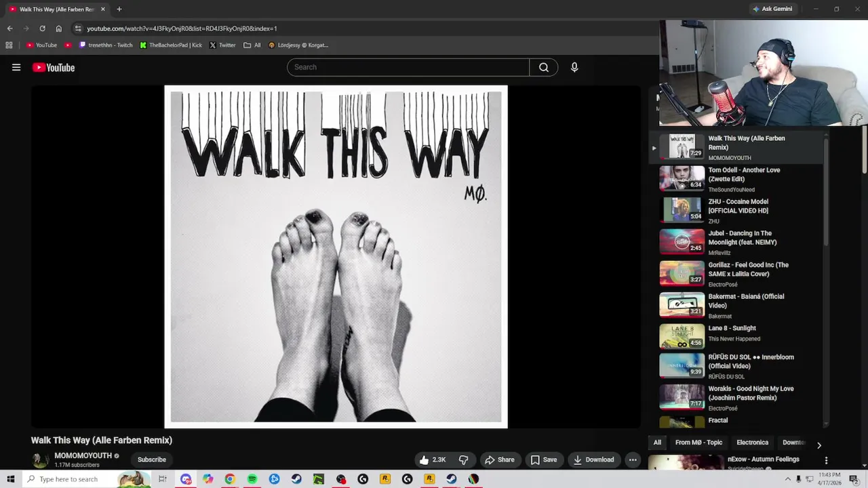
Task: Click the address bar URL
Action: pyautogui.click(x=182, y=28)
